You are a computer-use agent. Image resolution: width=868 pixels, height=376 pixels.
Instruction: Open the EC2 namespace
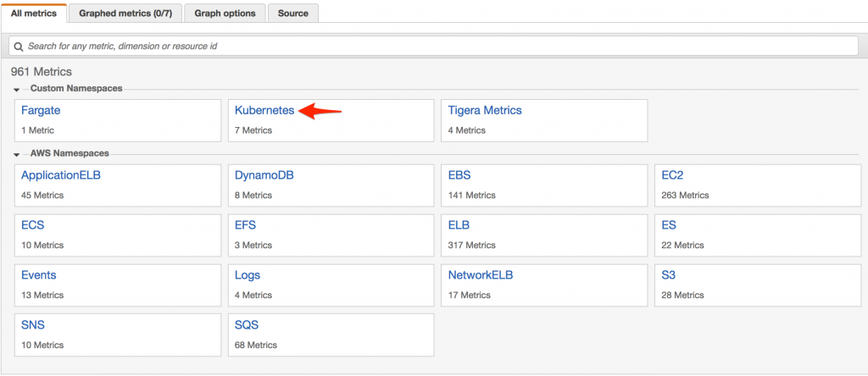(x=672, y=175)
